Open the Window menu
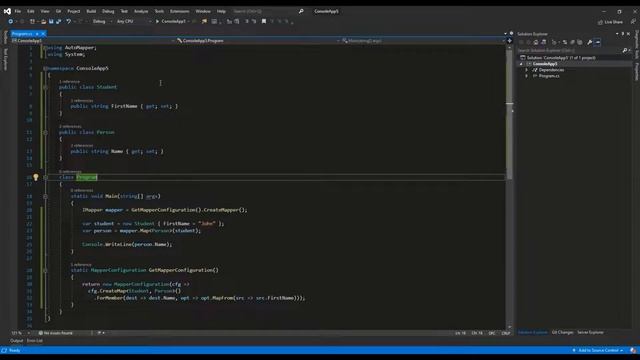Viewport: 640px width, 360px height. pos(203,11)
